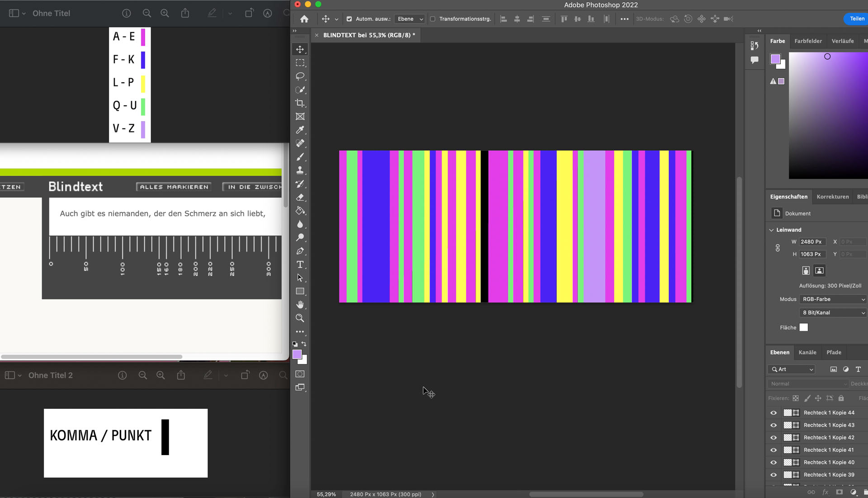868x498 pixels.
Task: Hide layer Rechteck 1 Kopie 43
Action: 774,425
